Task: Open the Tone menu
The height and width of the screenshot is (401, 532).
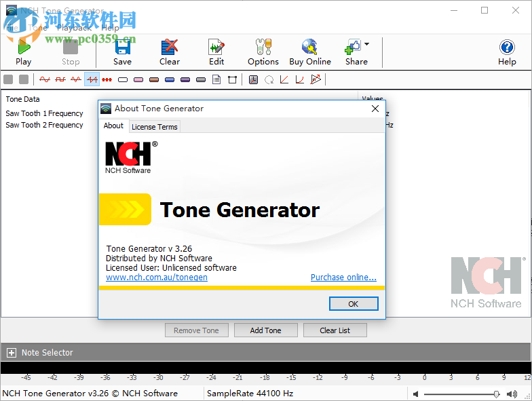Action: 38,28
